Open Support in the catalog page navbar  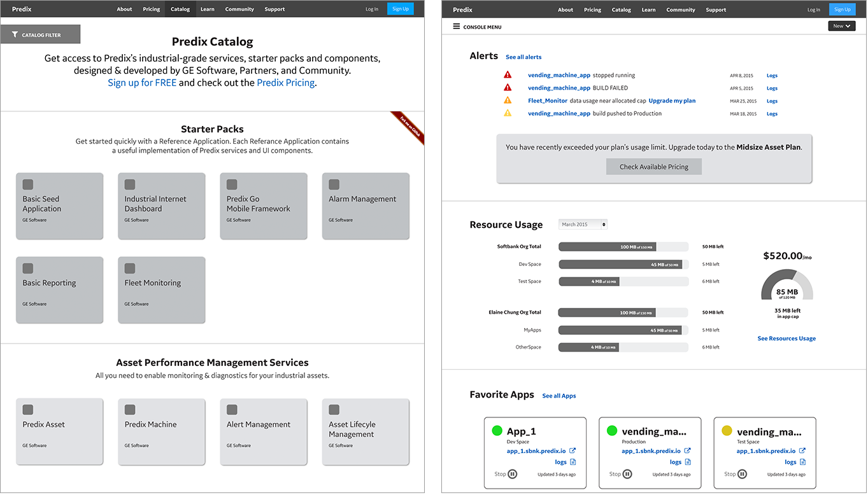tap(275, 9)
